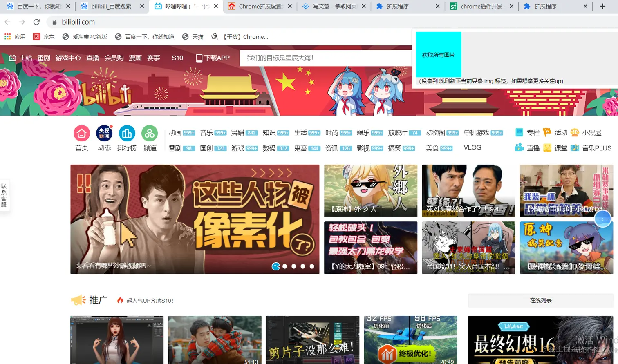The image size is (618, 364).
Task: Click the 联系客服 side tab
Action: (4, 195)
